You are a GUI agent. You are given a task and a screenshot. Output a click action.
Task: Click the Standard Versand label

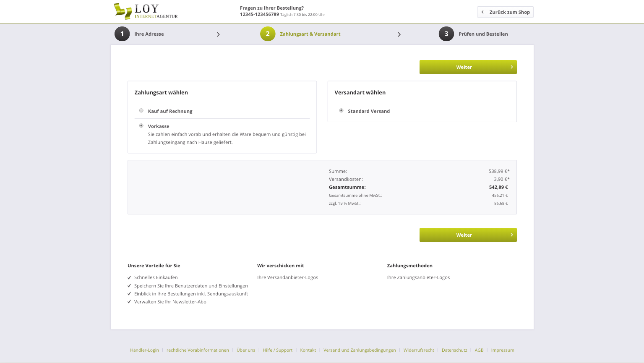[369, 111]
